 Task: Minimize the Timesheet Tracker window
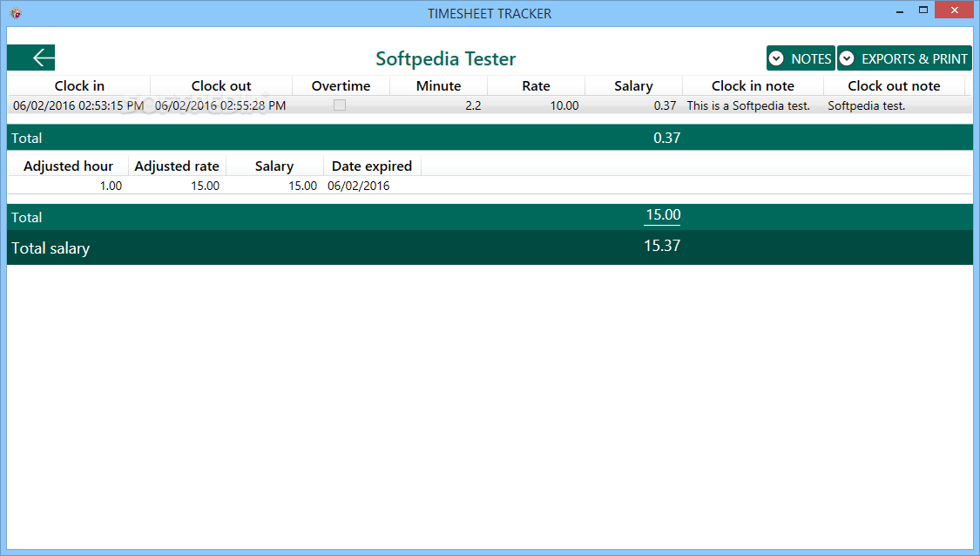point(900,11)
